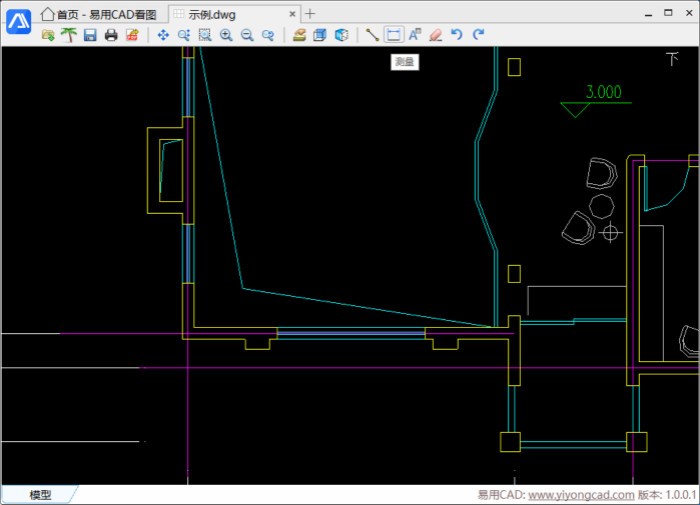
Task: Switch to the 示例.dwg tab
Action: [x=211, y=14]
